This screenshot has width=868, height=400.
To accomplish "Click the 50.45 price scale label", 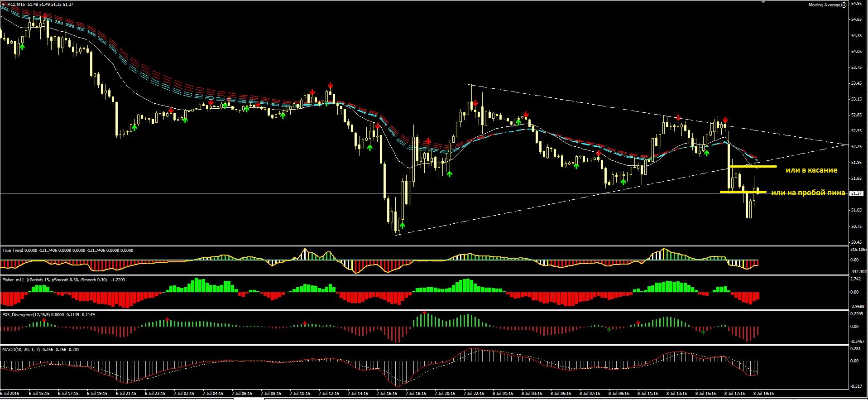I will click(856, 242).
